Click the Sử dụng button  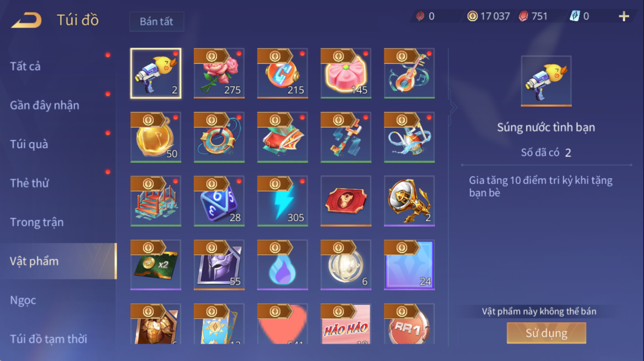coord(546,333)
